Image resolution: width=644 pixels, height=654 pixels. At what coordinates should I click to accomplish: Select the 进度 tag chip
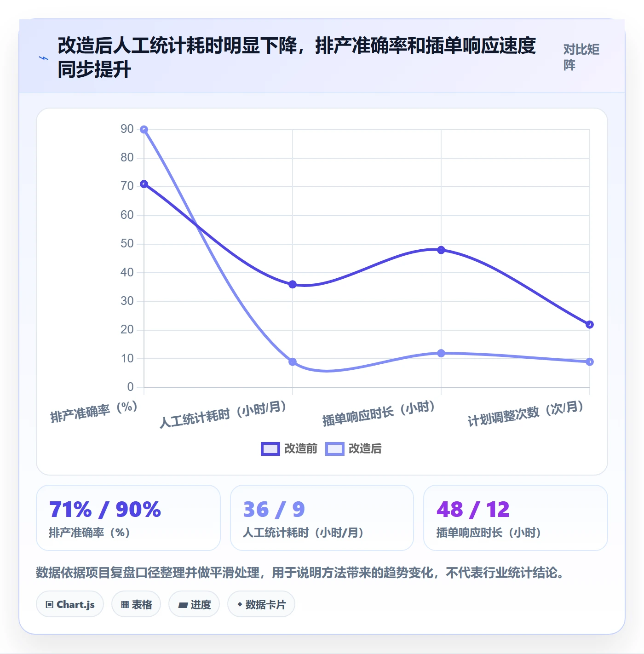point(194,604)
